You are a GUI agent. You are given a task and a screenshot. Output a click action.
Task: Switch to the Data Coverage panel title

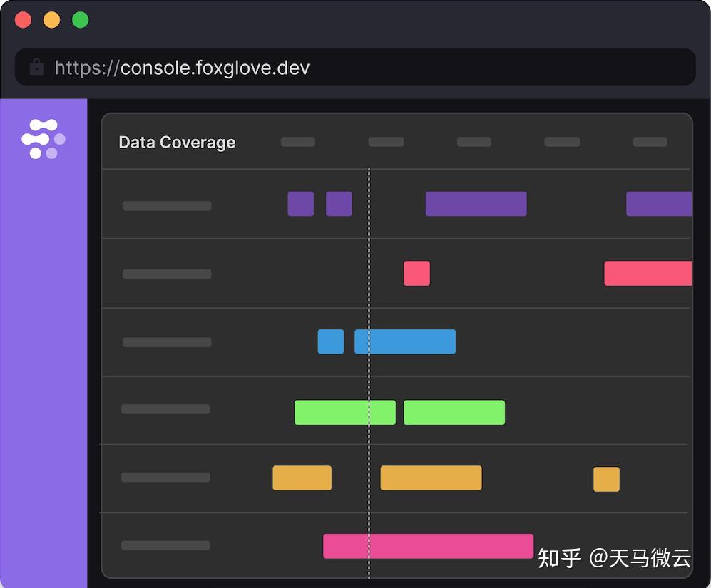coord(176,142)
